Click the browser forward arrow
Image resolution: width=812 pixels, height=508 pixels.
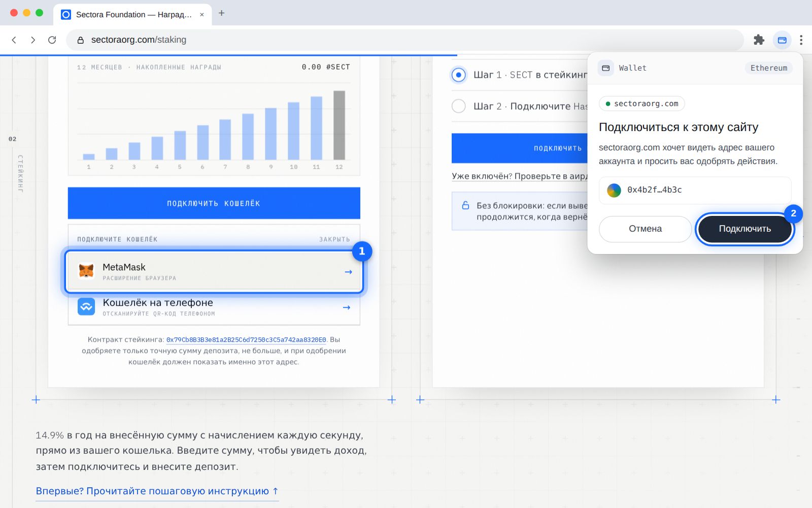[x=33, y=40]
